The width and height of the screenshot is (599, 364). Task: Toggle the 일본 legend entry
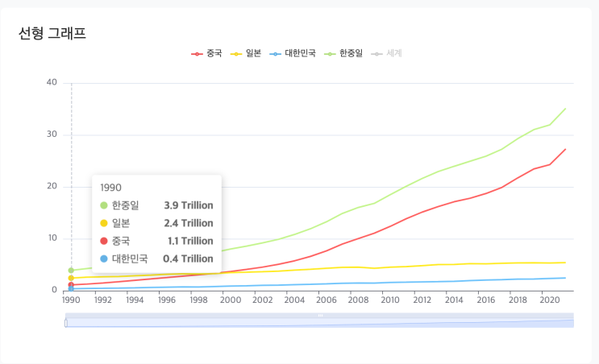(246, 53)
